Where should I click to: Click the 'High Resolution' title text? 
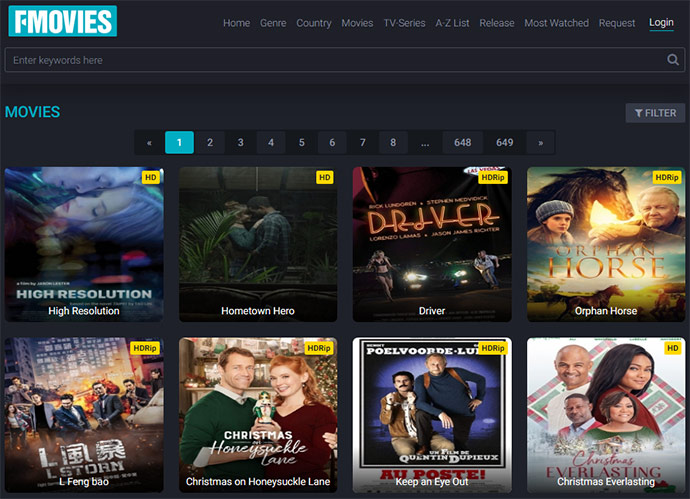[x=84, y=311]
